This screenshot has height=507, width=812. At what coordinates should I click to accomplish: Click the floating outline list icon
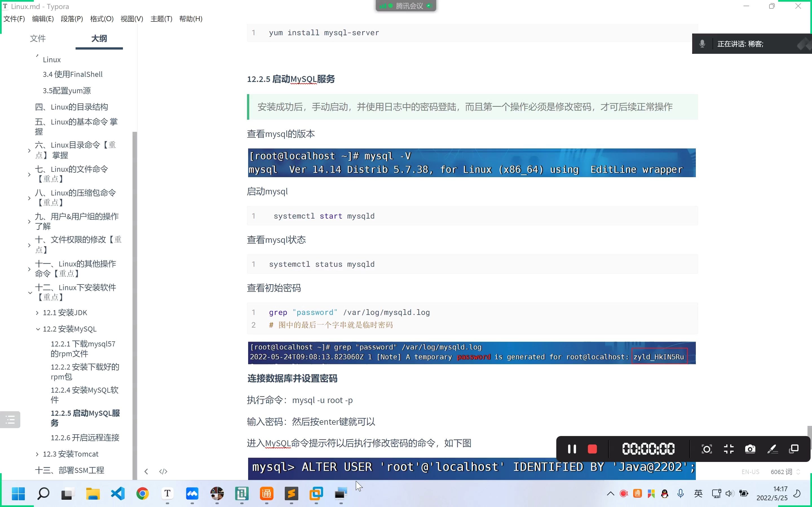pos(10,419)
